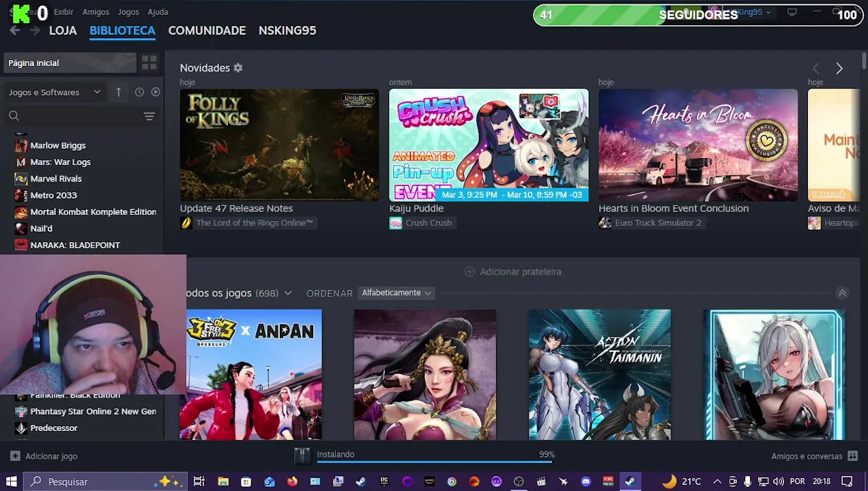Click the sort-order up arrow icon
This screenshot has height=491, width=868.
pyautogui.click(x=118, y=92)
